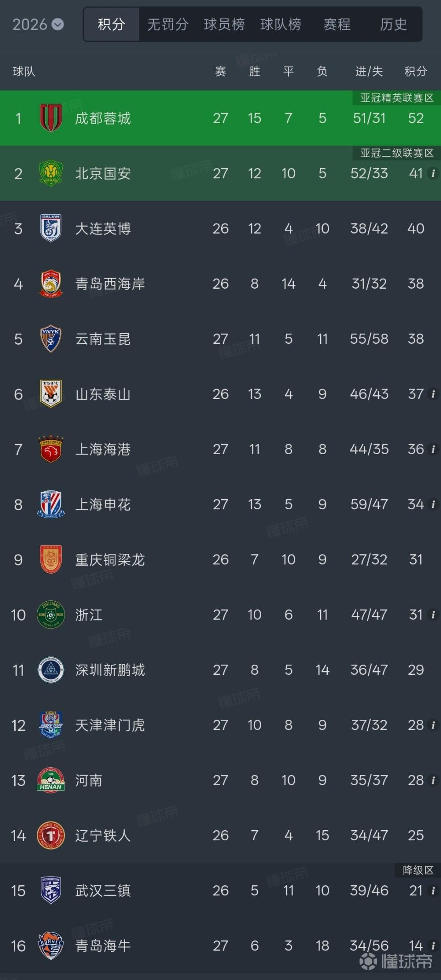Click the 大连英博 team logo

51,228
